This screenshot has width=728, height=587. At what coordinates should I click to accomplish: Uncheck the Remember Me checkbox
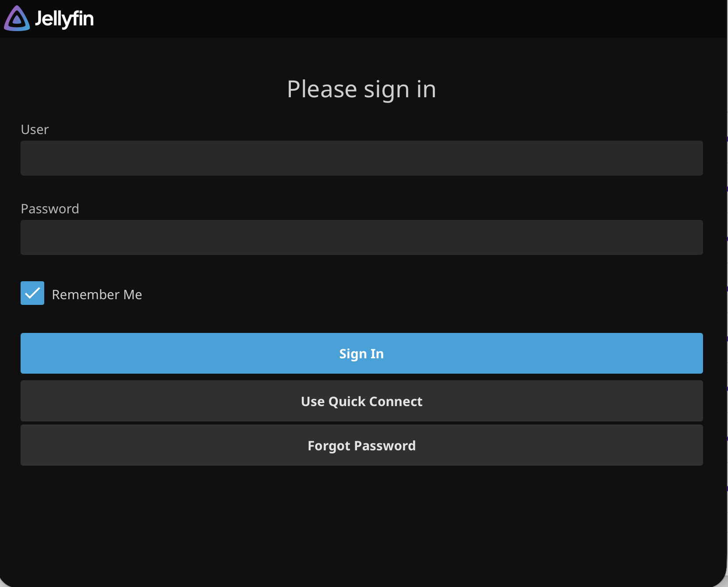click(32, 293)
